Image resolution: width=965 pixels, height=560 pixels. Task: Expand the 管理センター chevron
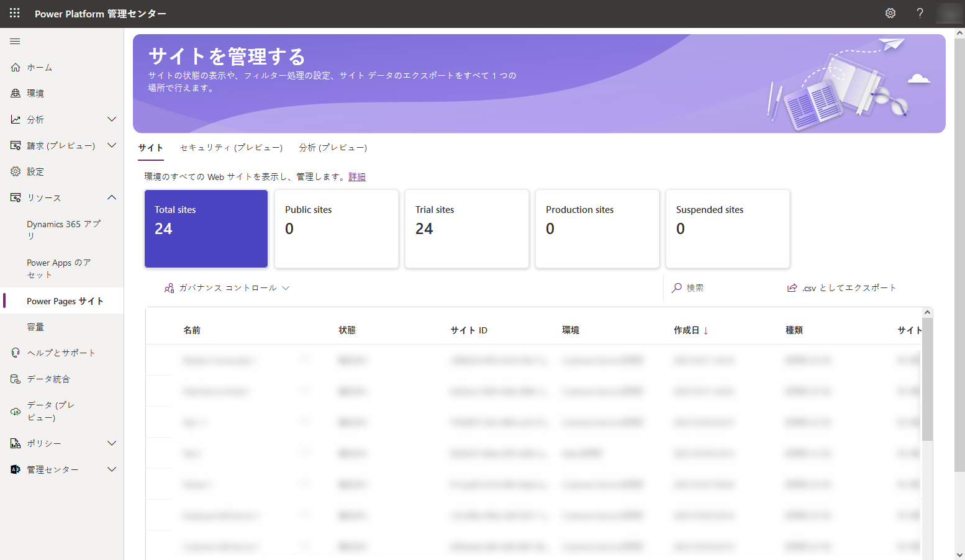(x=112, y=469)
